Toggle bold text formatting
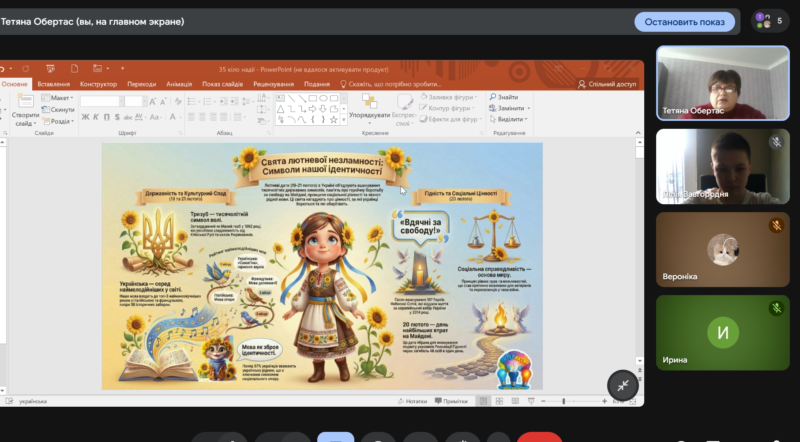The height and width of the screenshot is (442, 800). point(83,118)
